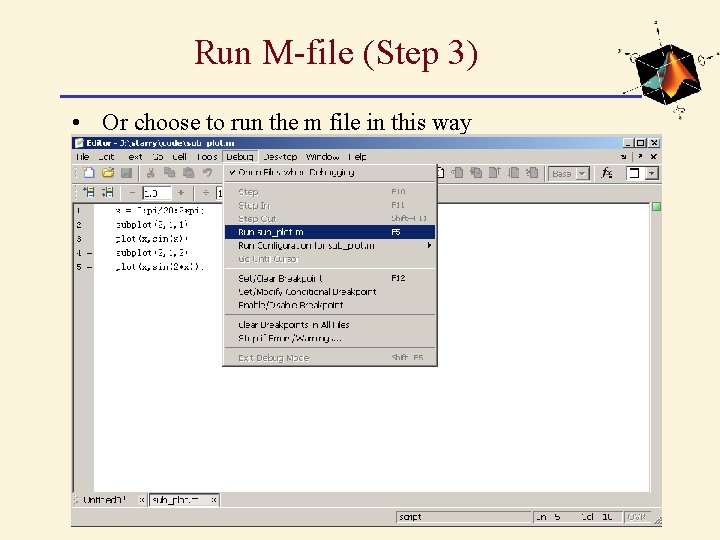
Task: Select Go Until Cursor menu entry
Action: tap(330, 259)
